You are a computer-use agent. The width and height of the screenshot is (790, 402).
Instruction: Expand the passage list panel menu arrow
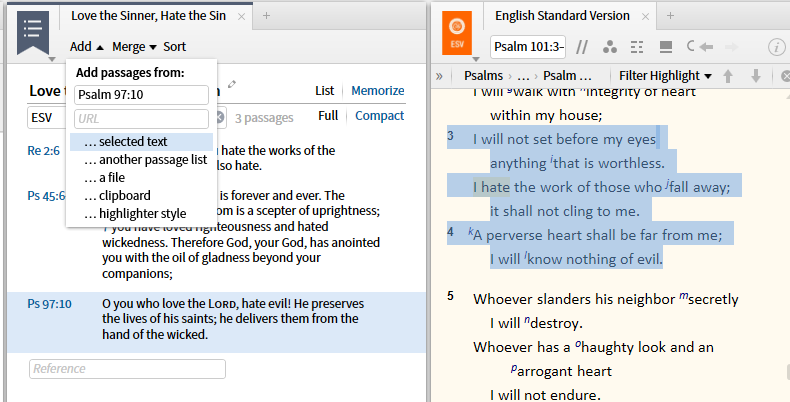point(52,59)
